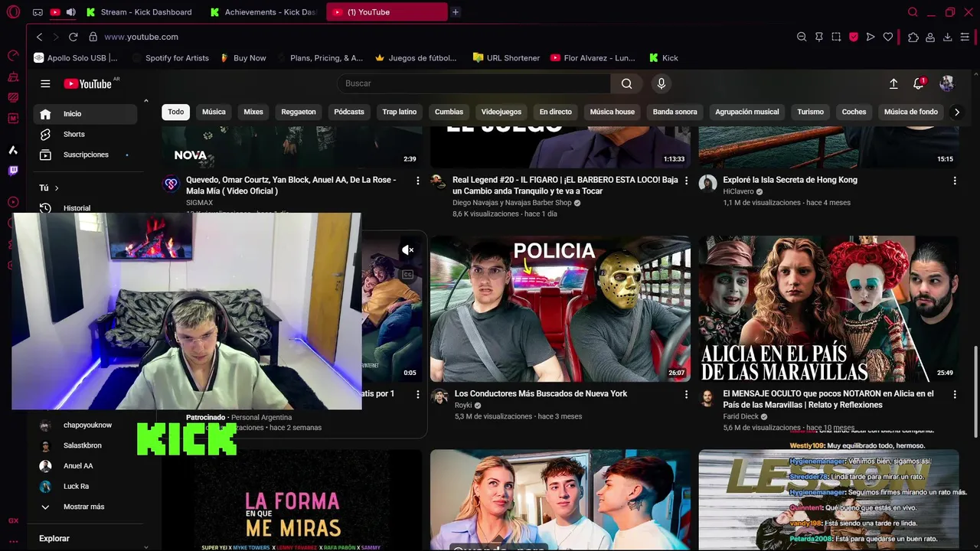
Task: Play the POLICIA Conductores video thumbnail
Action: (560, 308)
